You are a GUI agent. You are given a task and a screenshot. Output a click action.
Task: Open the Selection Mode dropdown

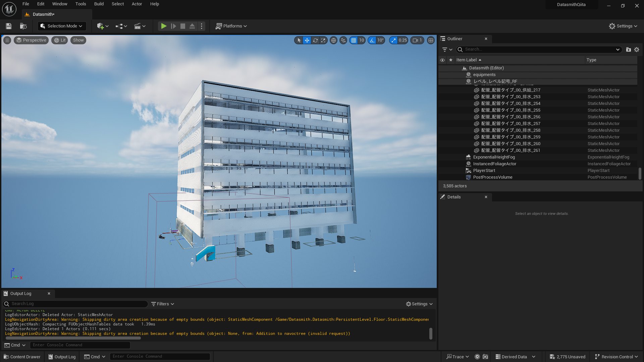pyautogui.click(x=62, y=26)
